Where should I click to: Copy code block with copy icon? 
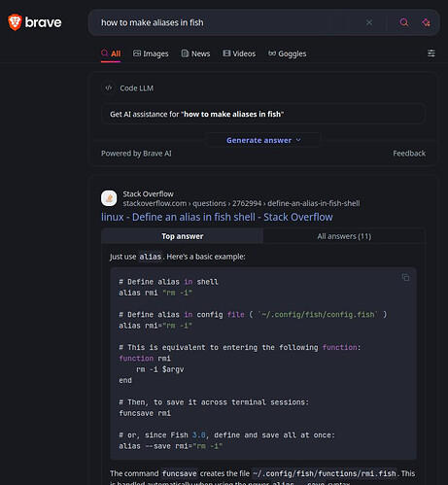click(405, 277)
